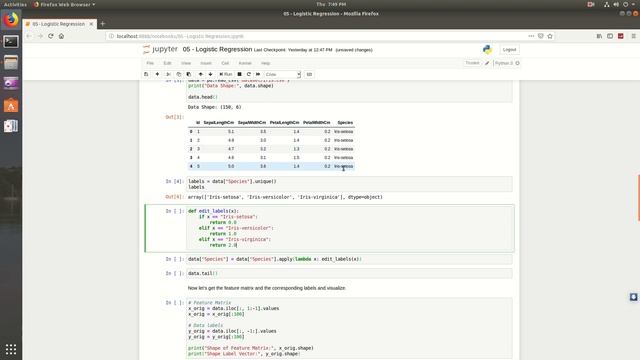Screen dimensions: 640x360
Task: Run the selected cell
Action: point(225,74)
